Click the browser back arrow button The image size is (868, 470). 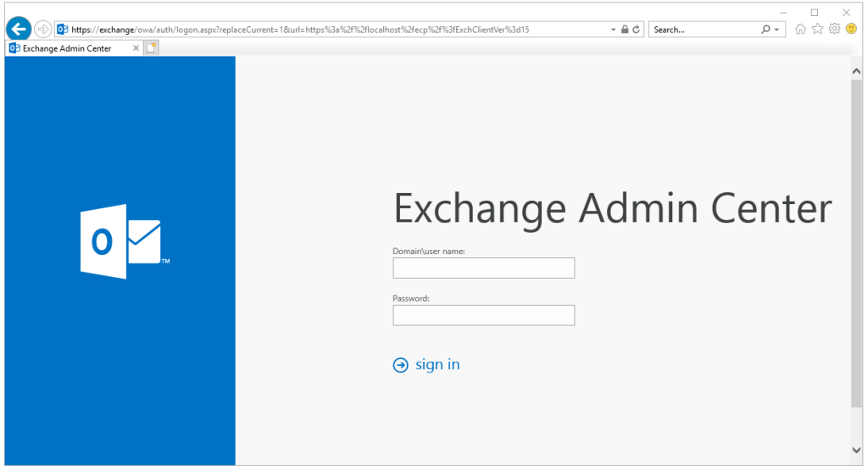pos(19,29)
